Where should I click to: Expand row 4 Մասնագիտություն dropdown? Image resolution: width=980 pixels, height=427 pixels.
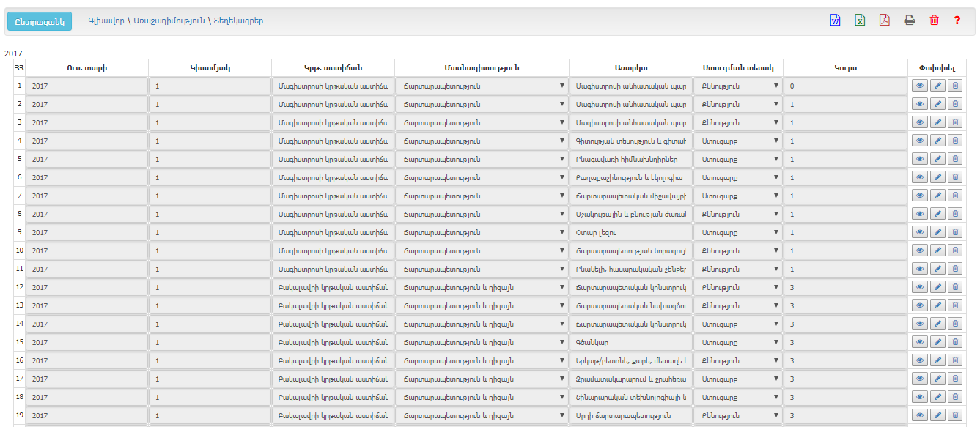[x=482, y=141]
